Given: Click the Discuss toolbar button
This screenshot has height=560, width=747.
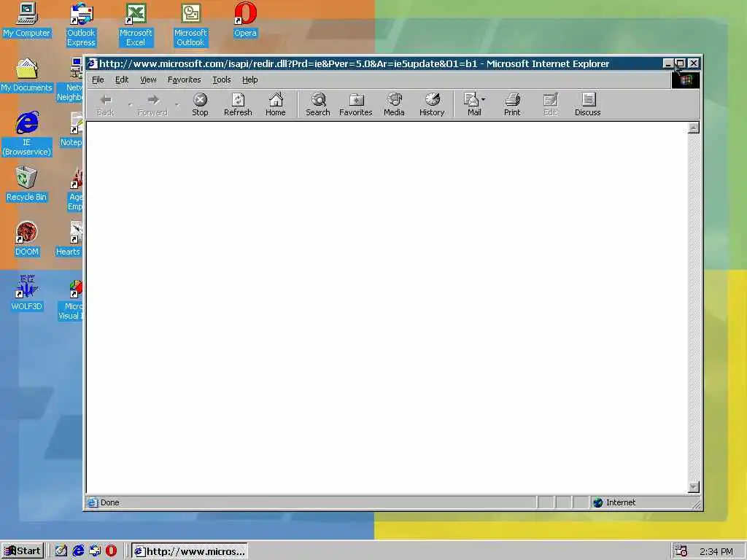Looking at the screenshot, I should 588,104.
